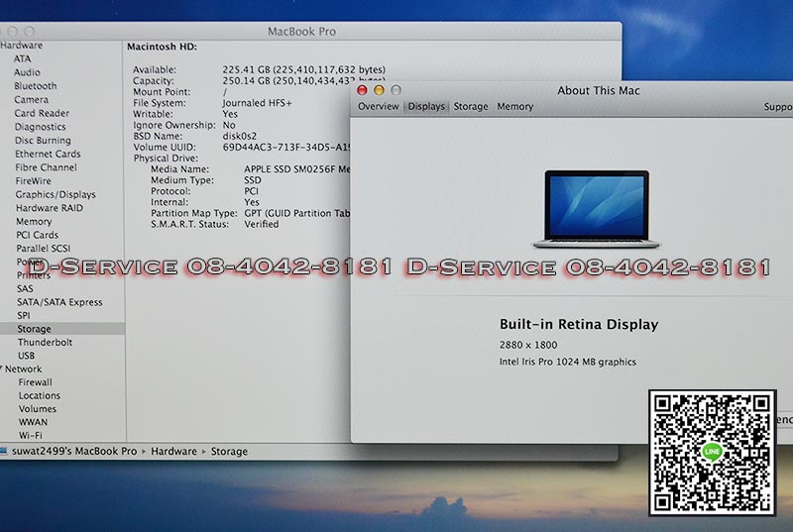793x532 pixels.
Task: Select Firewall under Network
Action: pos(36,382)
